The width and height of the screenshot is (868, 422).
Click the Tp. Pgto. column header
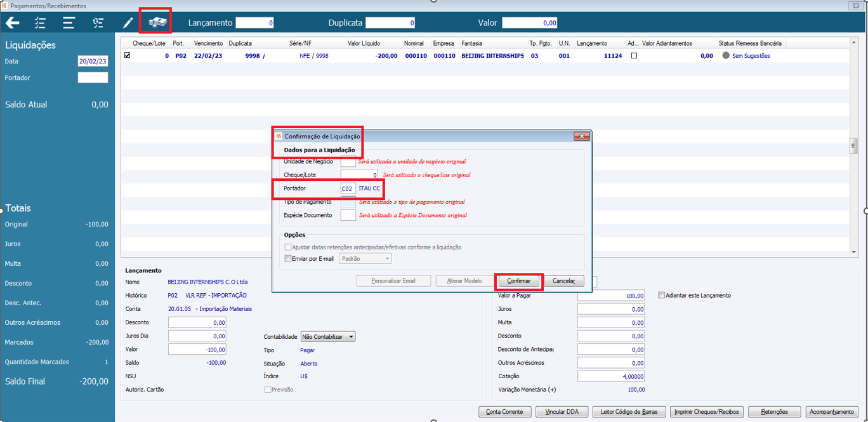[541, 43]
